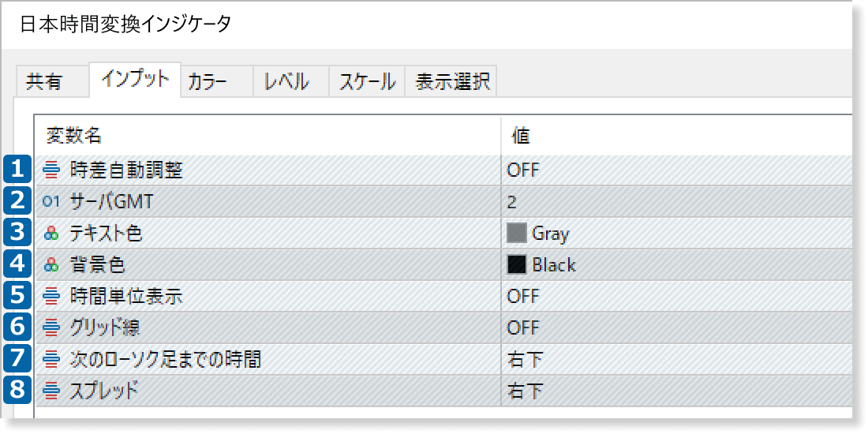Toggle the グリッド線 OFF value

(524, 328)
